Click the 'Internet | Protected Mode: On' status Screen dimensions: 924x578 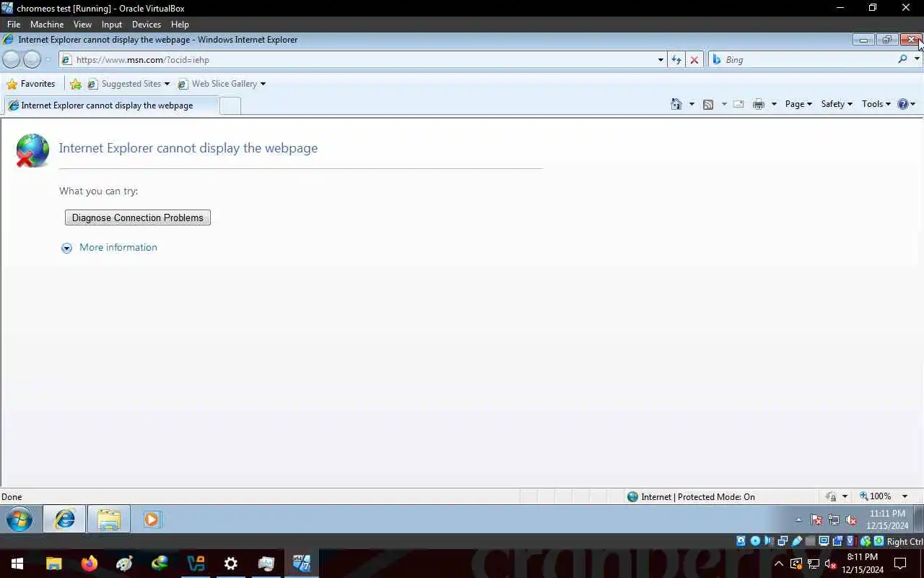(692, 497)
